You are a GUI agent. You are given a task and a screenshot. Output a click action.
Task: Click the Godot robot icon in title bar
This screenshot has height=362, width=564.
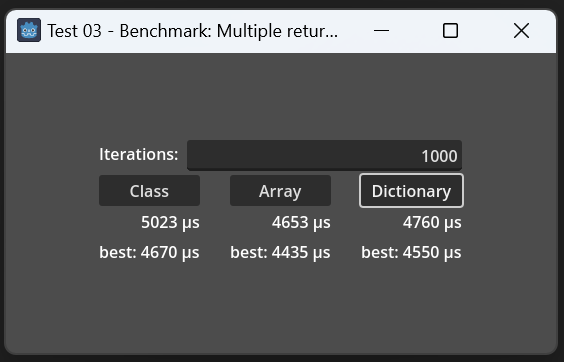pos(29,31)
